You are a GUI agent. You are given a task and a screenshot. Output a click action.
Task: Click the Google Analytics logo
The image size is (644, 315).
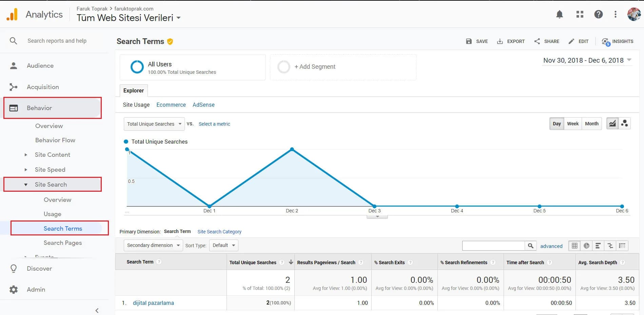pos(12,15)
